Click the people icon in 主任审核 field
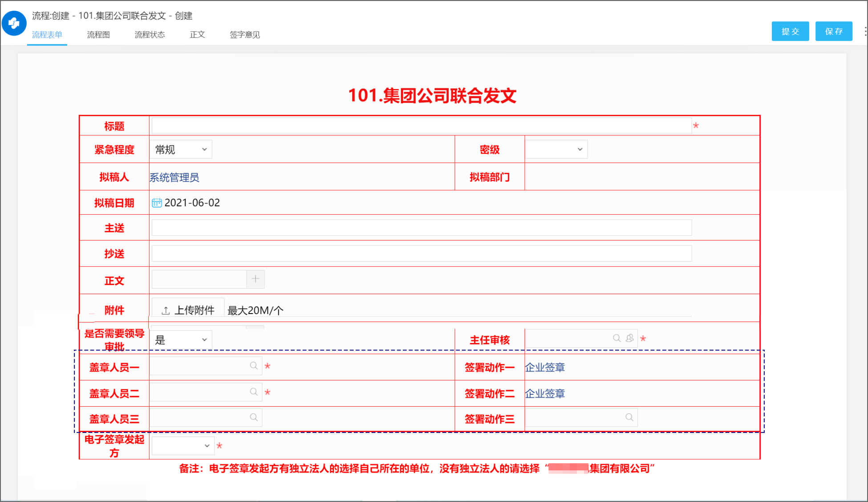 [x=630, y=338]
